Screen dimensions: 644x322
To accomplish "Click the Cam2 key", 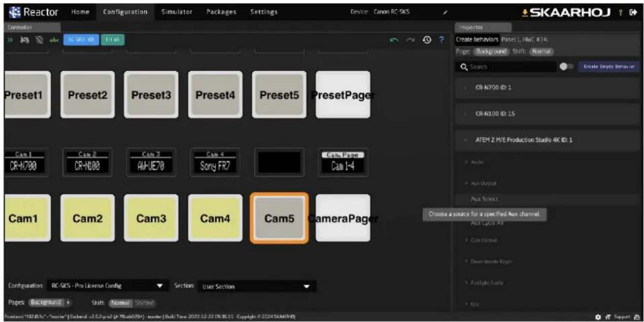I will pos(87,218).
